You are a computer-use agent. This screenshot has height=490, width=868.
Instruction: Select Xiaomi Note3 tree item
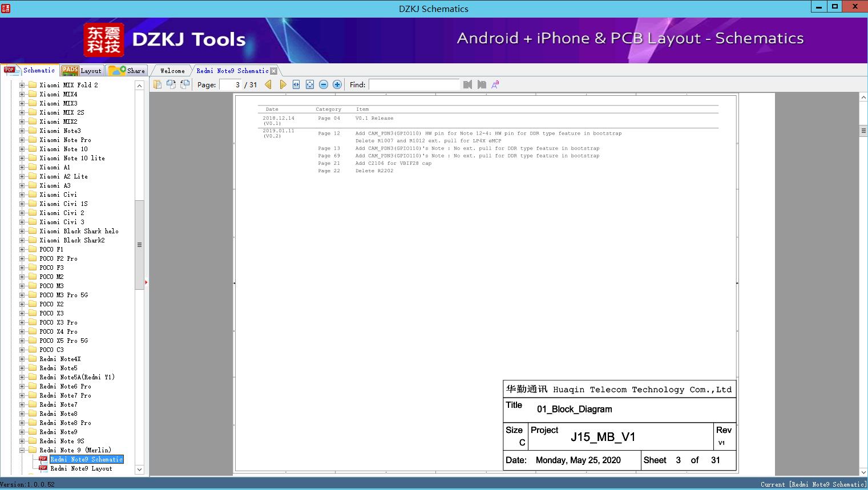click(60, 131)
